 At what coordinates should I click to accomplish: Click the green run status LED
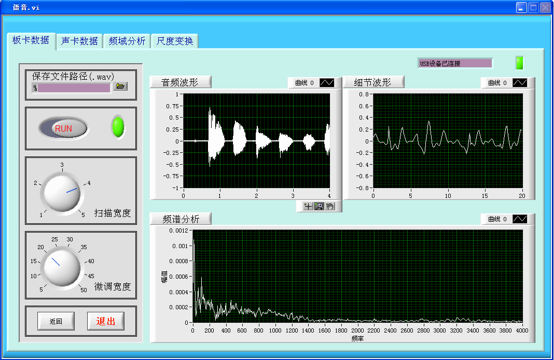(x=118, y=127)
